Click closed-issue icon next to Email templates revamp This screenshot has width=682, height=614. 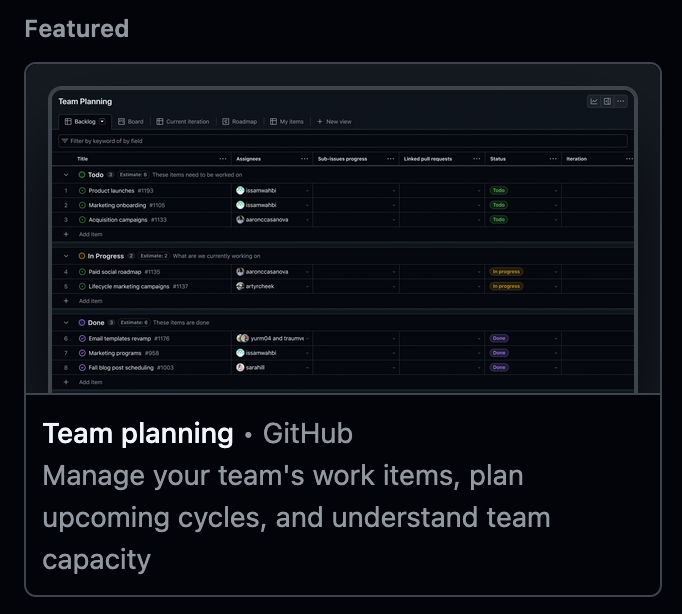[82, 338]
